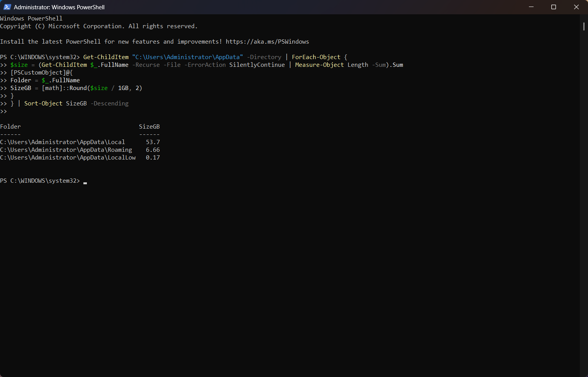
Task: Click the AppData\Roaming folder path row
Action: click(66, 150)
